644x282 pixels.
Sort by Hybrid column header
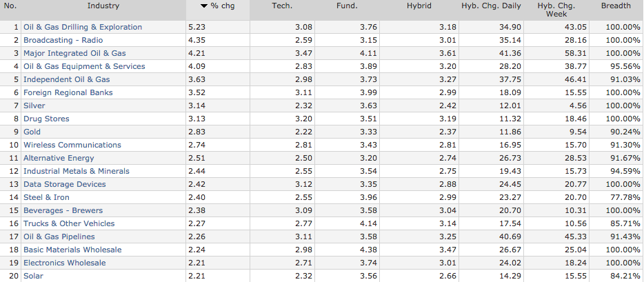pyautogui.click(x=419, y=6)
